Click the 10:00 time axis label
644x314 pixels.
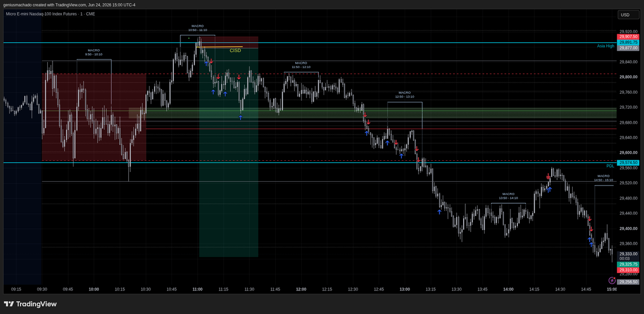click(94, 289)
